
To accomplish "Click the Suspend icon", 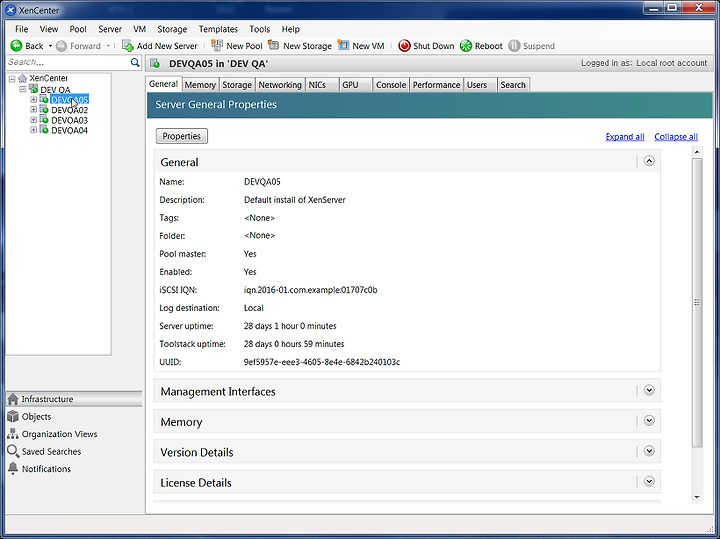I will tap(514, 46).
